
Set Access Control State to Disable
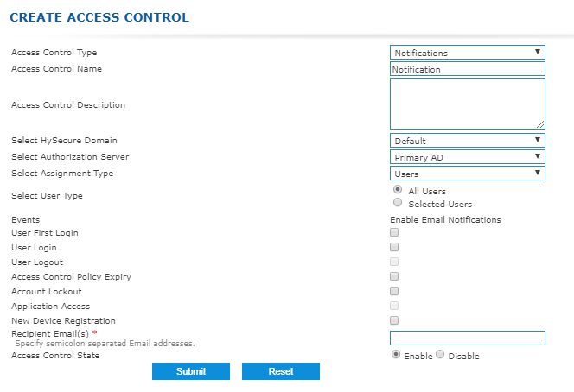click(440, 354)
